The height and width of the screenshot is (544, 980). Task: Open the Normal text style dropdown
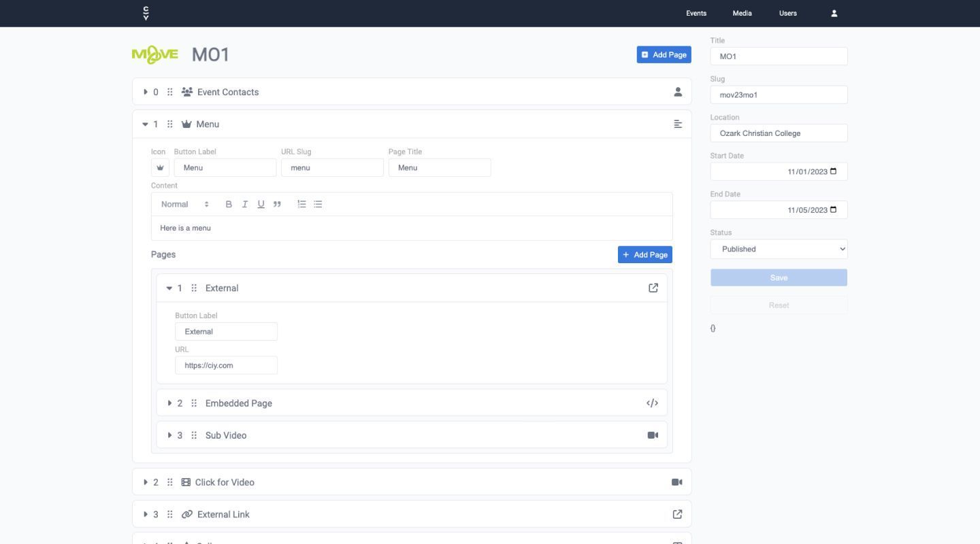pos(182,204)
